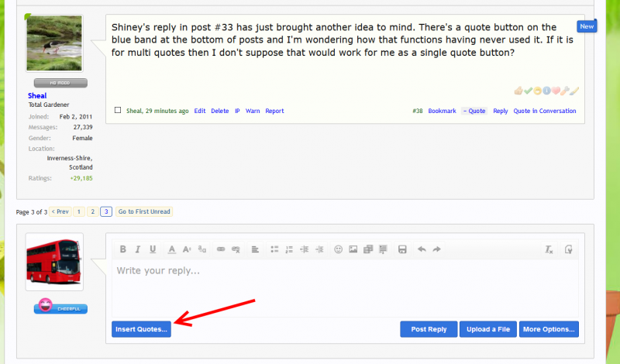Open the smilies picker in the editor
Screen dimensions: 620x364
[338, 249]
